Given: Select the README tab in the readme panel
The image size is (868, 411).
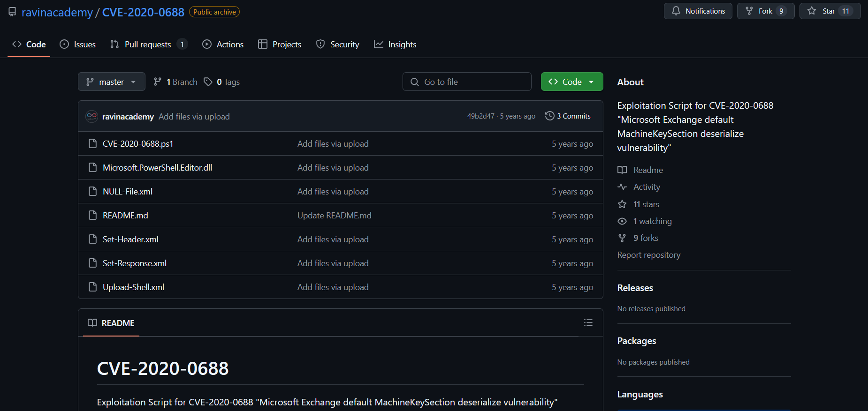Looking at the screenshot, I should coord(111,323).
